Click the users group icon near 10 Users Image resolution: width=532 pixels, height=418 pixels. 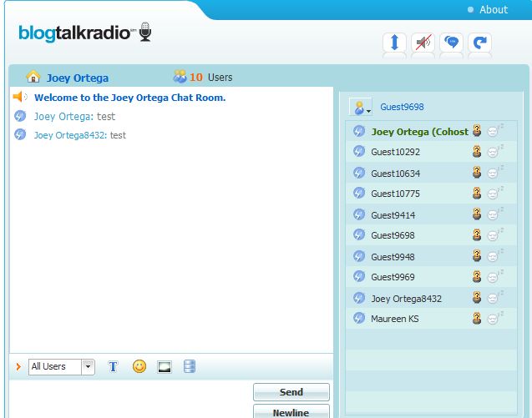pyautogui.click(x=180, y=77)
